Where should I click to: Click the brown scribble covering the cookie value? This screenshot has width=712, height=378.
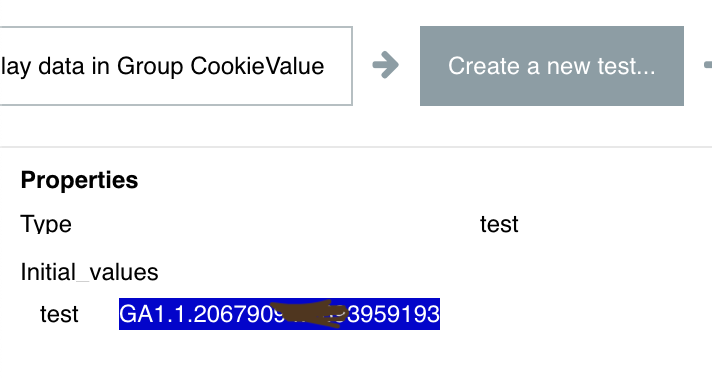(310, 313)
